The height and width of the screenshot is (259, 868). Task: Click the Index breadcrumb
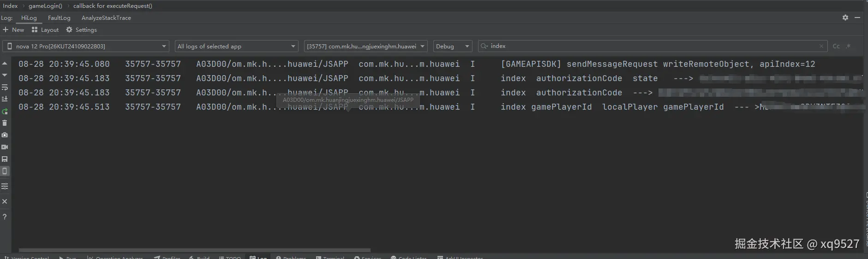pyautogui.click(x=10, y=6)
